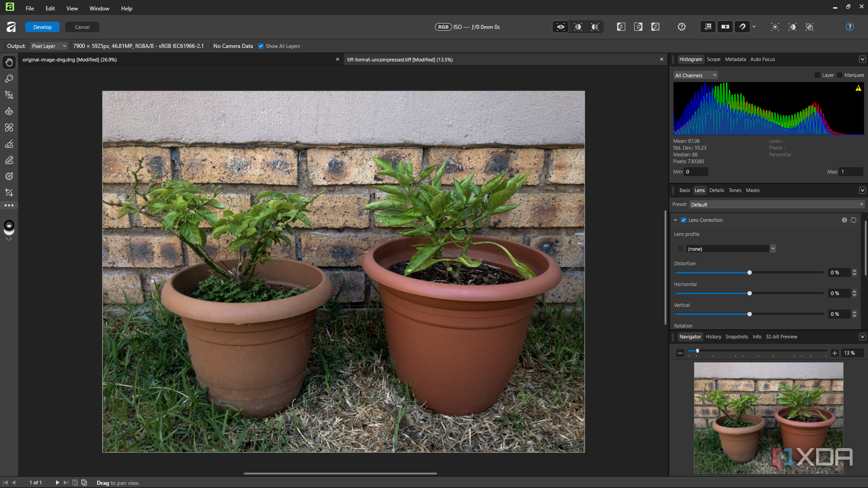Select the Overlay Gradient tool
Screen dimensions: 868x488
[9, 176]
